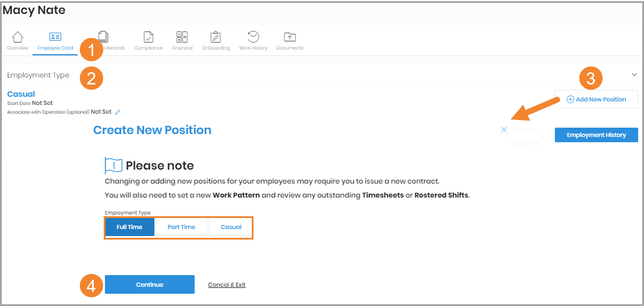Collapse the Employment Type section chevron
The width and height of the screenshot is (644, 306).
(634, 75)
